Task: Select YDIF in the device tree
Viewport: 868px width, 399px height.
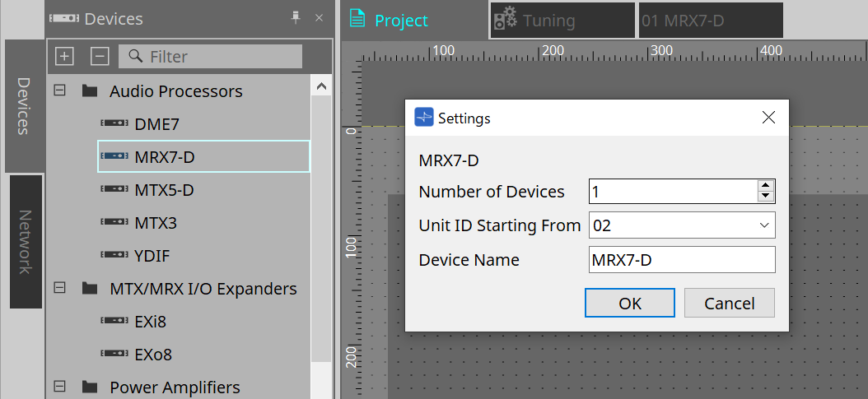Action: click(x=152, y=256)
